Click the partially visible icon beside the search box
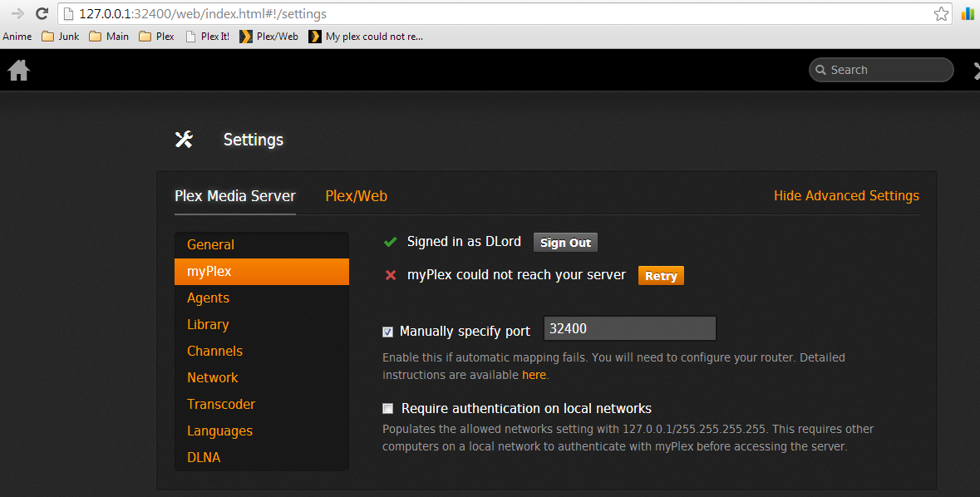 976,70
